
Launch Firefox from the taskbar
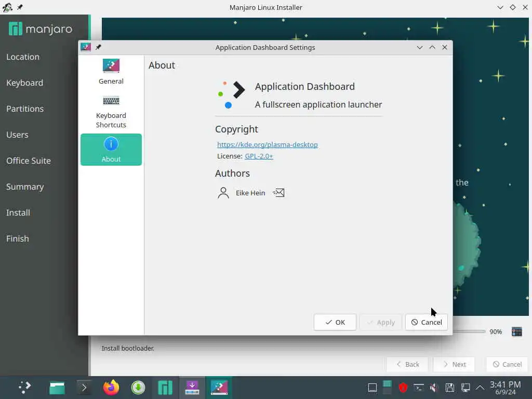111,388
